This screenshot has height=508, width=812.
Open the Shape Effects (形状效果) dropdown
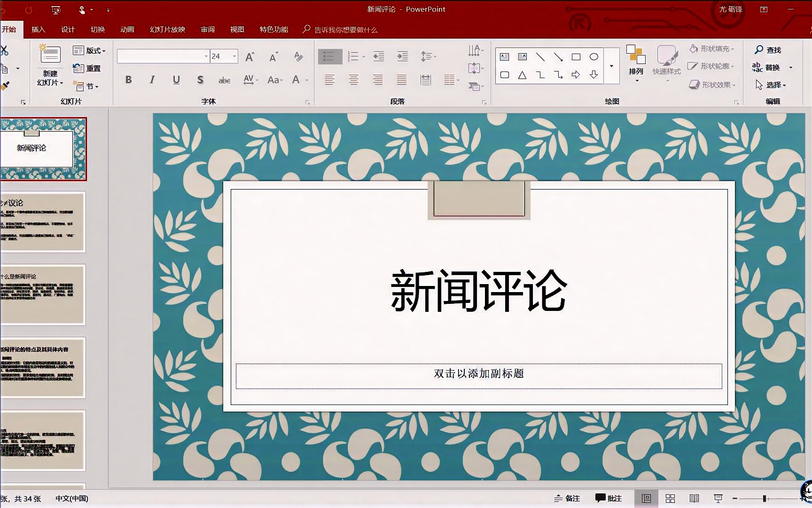point(712,85)
